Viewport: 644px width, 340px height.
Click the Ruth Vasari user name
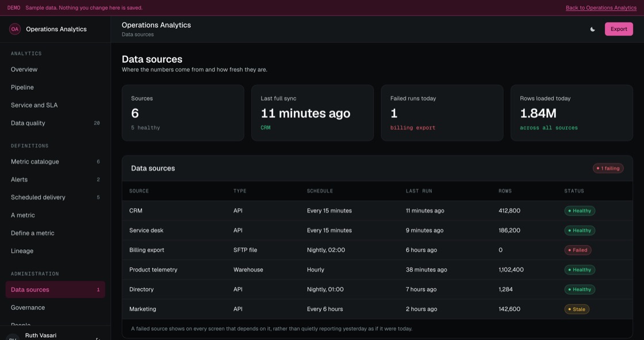(41, 335)
